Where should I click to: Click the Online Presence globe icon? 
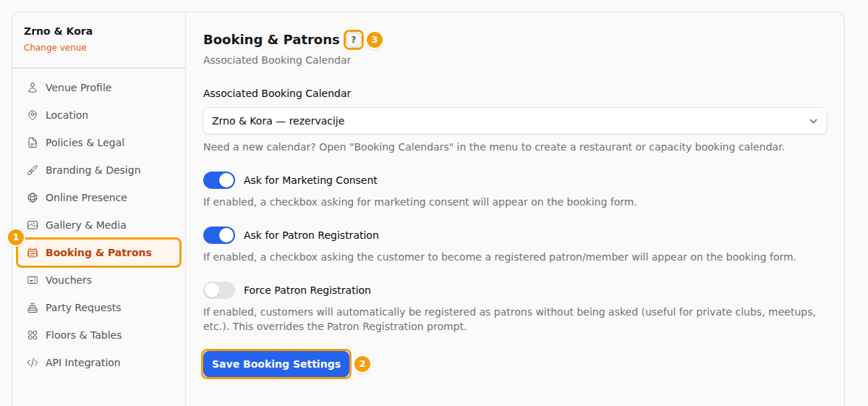tap(33, 198)
